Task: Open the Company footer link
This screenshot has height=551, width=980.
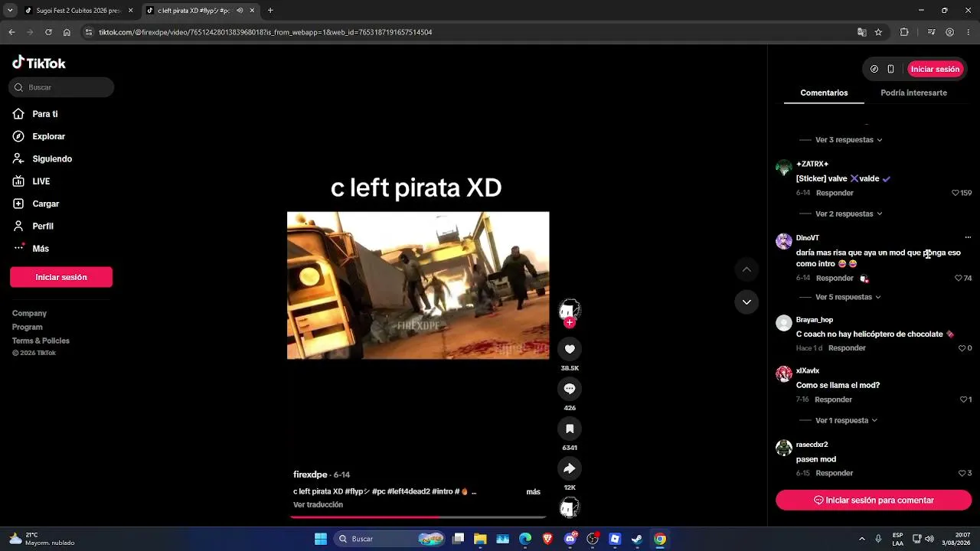Action: coord(29,314)
